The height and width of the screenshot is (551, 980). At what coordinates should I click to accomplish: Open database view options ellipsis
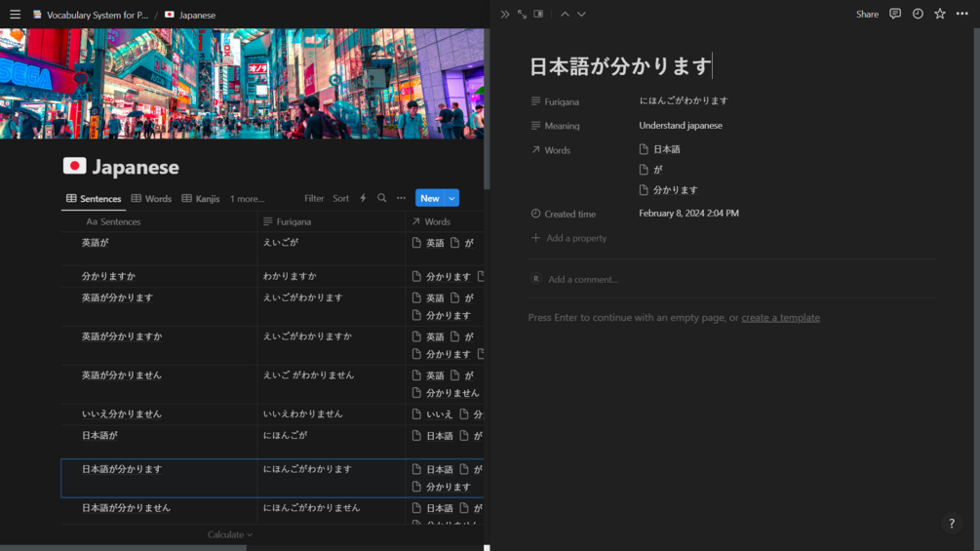tap(401, 198)
